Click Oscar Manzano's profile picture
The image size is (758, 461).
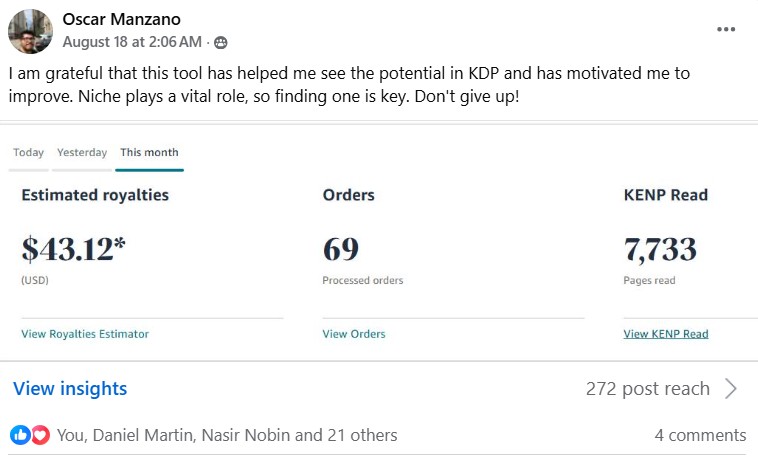[x=30, y=31]
